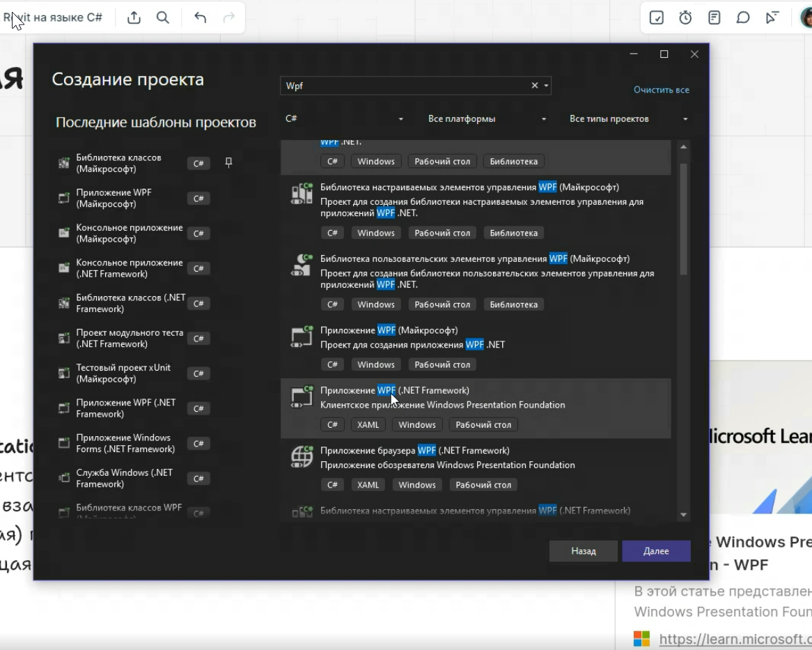Click the template list scrollbar down arrow

point(684,515)
